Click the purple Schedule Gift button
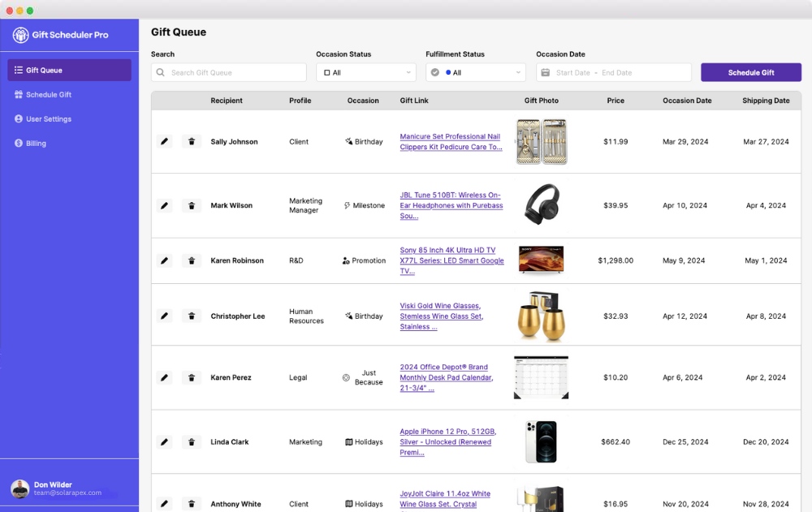The image size is (812, 512). [750, 73]
